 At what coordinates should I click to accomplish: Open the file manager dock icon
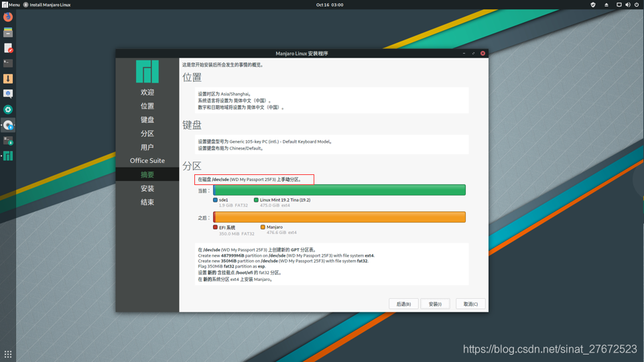[x=8, y=32]
